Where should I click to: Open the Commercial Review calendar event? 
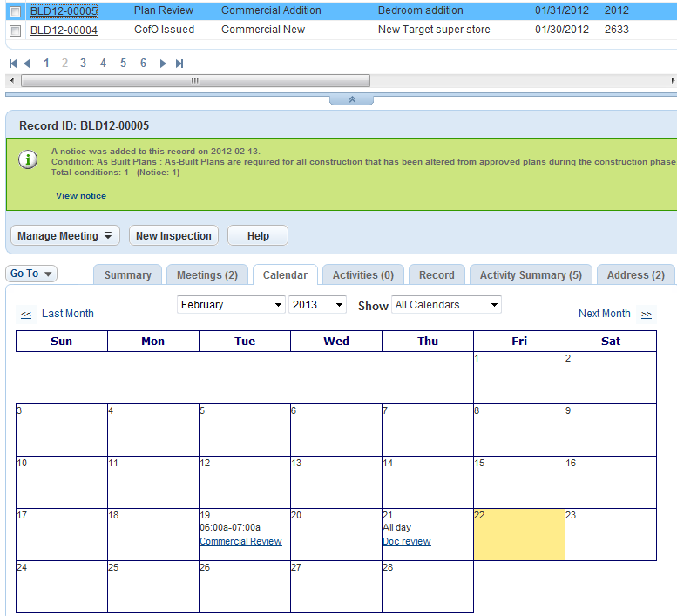(240, 541)
